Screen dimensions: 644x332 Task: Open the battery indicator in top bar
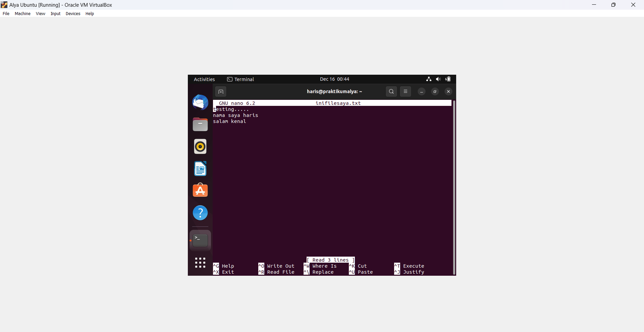click(448, 79)
